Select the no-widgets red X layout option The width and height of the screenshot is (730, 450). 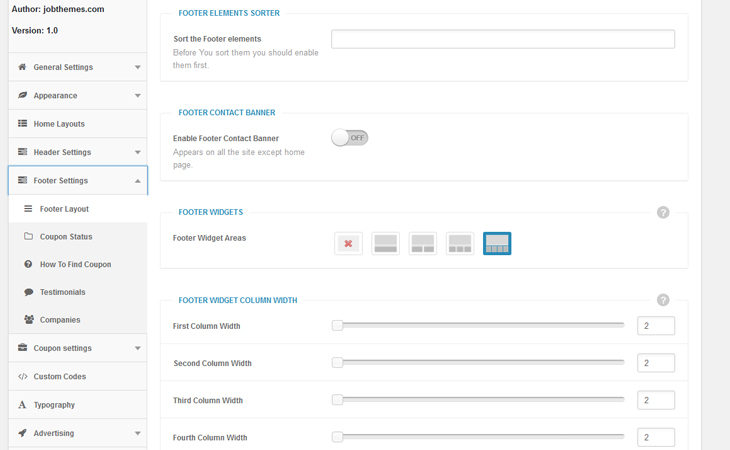pos(348,243)
